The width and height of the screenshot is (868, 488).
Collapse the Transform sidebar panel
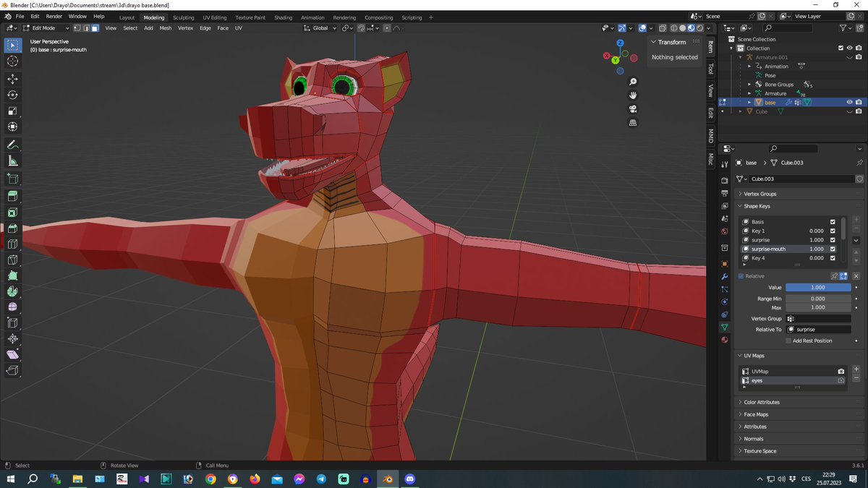(x=671, y=42)
